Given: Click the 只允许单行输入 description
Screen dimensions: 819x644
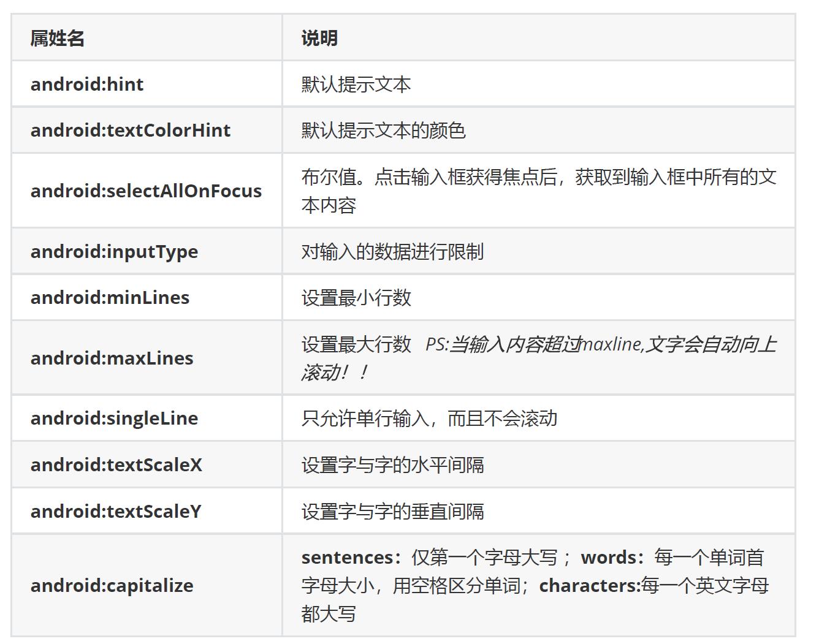Looking at the screenshot, I should pyautogui.click(x=429, y=419).
